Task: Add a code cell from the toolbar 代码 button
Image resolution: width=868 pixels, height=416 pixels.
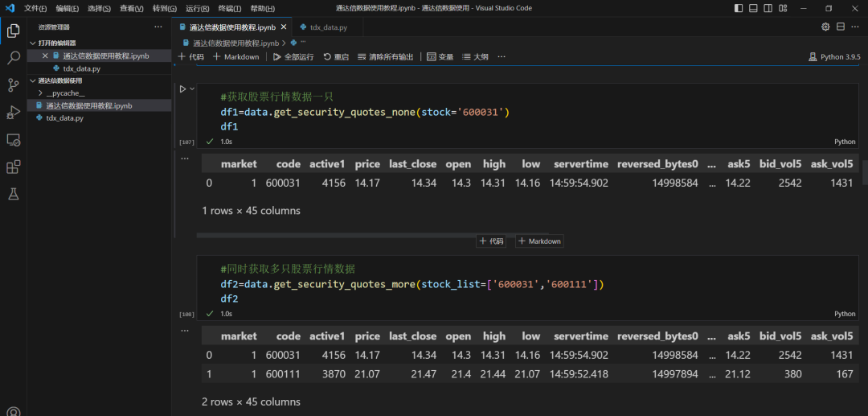Action: 191,56
